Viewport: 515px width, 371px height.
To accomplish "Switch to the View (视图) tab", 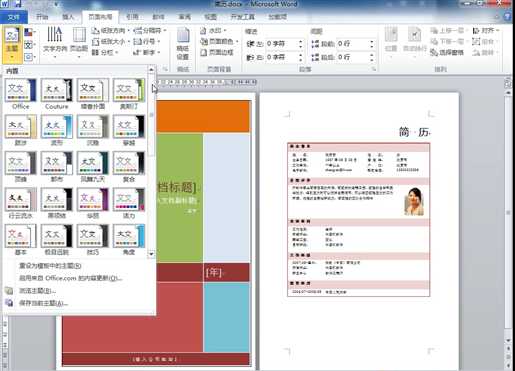I will click(x=210, y=17).
